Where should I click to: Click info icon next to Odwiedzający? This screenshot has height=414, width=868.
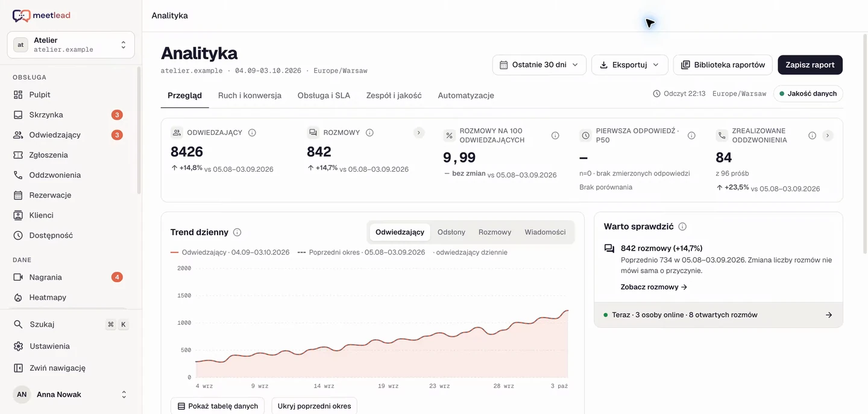click(252, 133)
